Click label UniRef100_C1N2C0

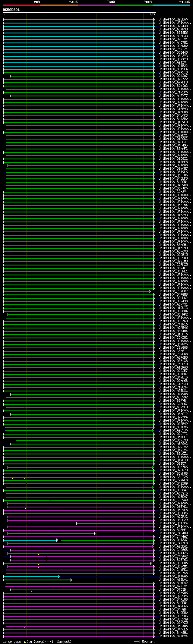point(173,93)
